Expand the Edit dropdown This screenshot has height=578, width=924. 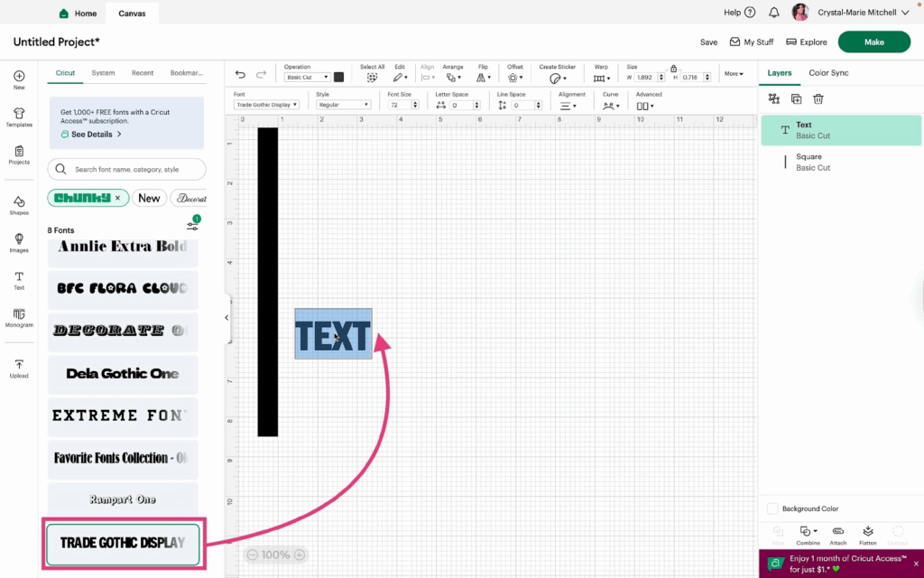(x=400, y=78)
